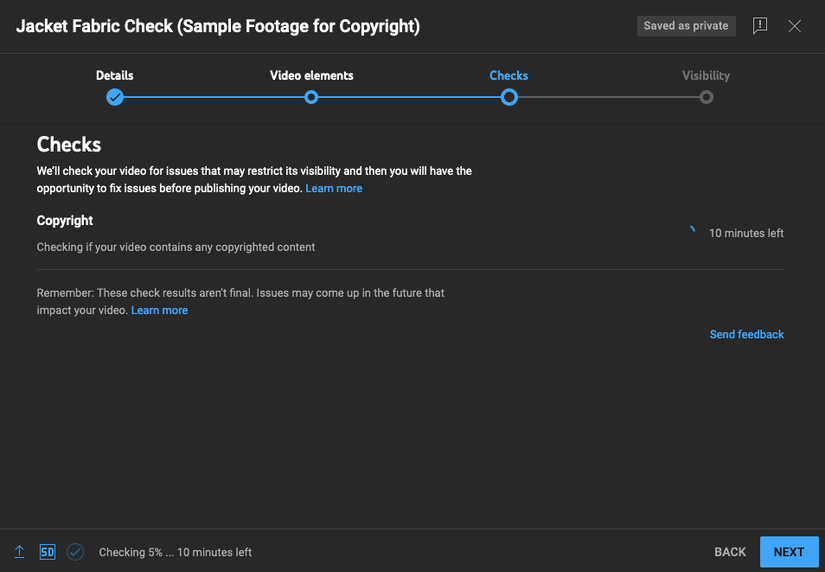Screen dimensions: 825x572
Task: Click the Checks page heading
Action: pyautogui.click(x=69, y=144)
